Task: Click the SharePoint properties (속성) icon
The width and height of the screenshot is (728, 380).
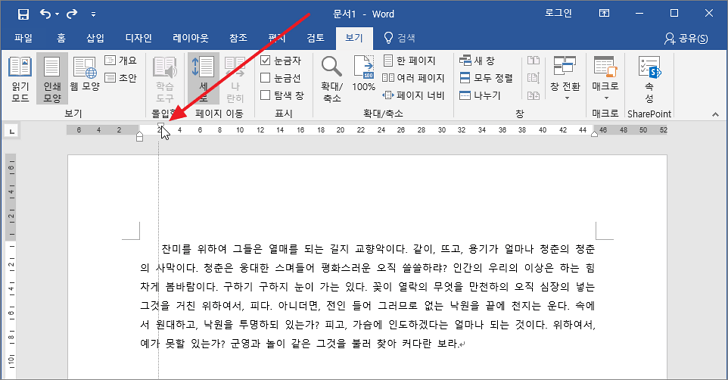Action: pyautogui.click(x=649, y=67)
